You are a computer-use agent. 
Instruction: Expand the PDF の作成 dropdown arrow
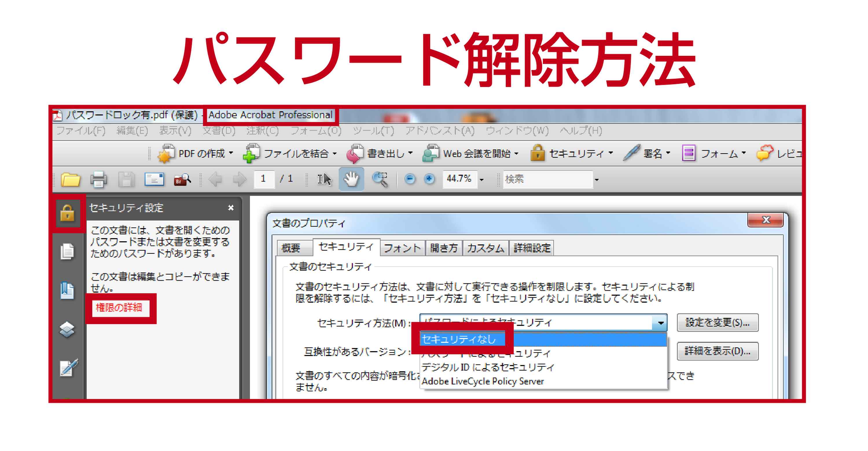pyautogui.click(x=231, y=153)
